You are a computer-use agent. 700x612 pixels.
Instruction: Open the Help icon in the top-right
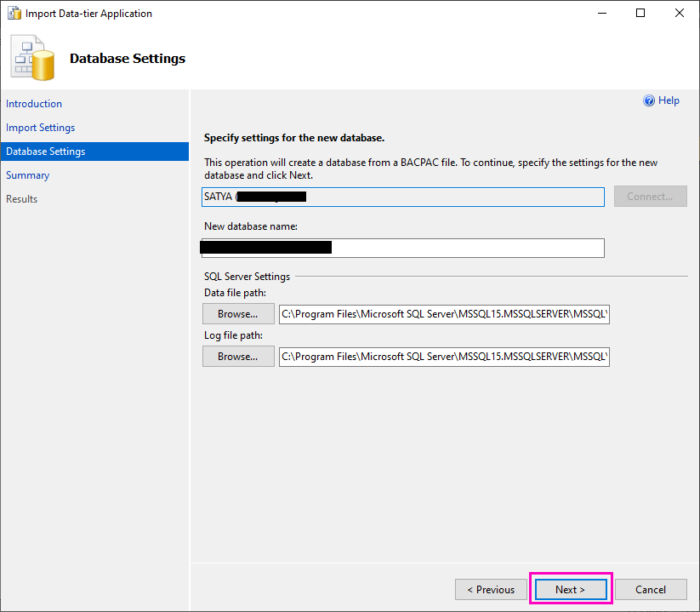click(x=649, y=100)
